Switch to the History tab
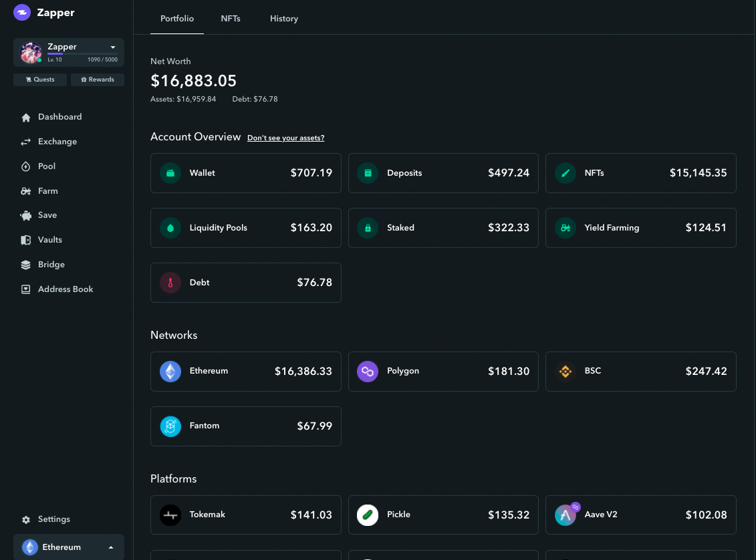 coord(284,18)
